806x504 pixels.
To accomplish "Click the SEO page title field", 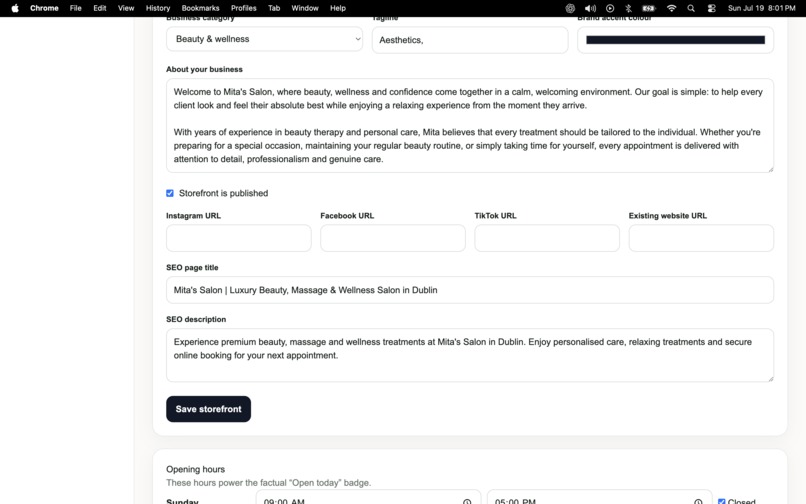I will [x=470, y=290].
